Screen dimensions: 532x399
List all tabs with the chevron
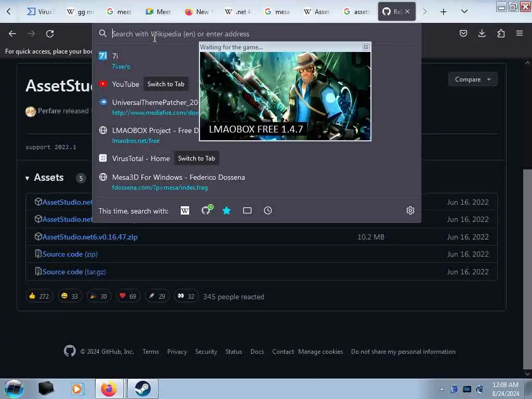click(x=464, y=11)
